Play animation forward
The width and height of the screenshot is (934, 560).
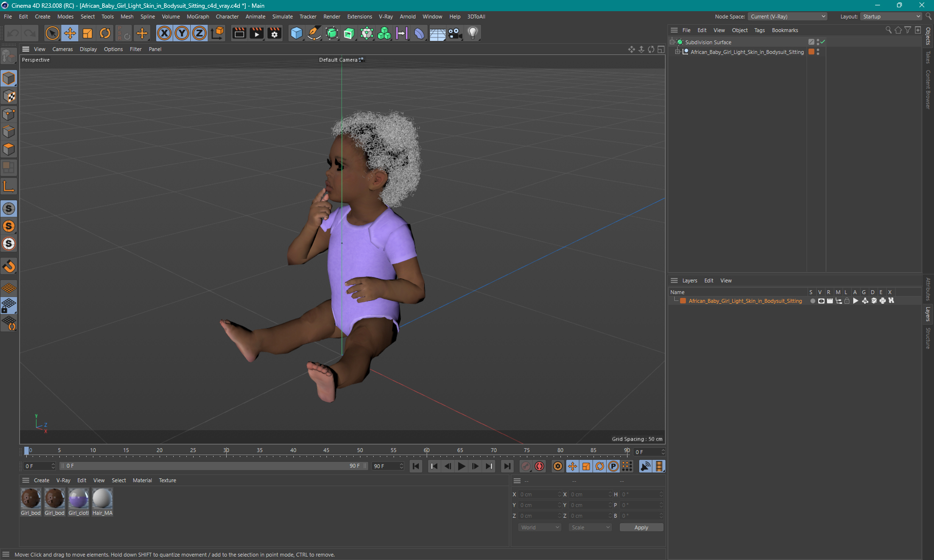pos(462,466)
